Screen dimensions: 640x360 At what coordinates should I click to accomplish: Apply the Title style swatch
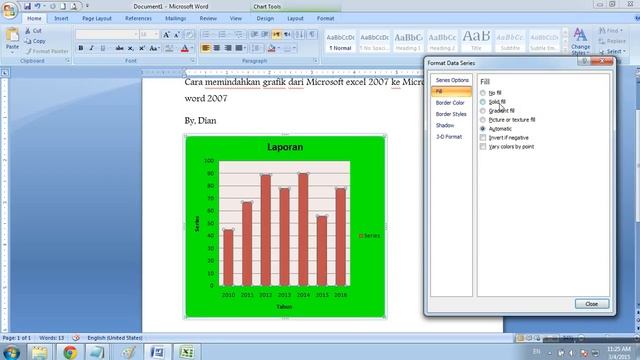point(476,41)
